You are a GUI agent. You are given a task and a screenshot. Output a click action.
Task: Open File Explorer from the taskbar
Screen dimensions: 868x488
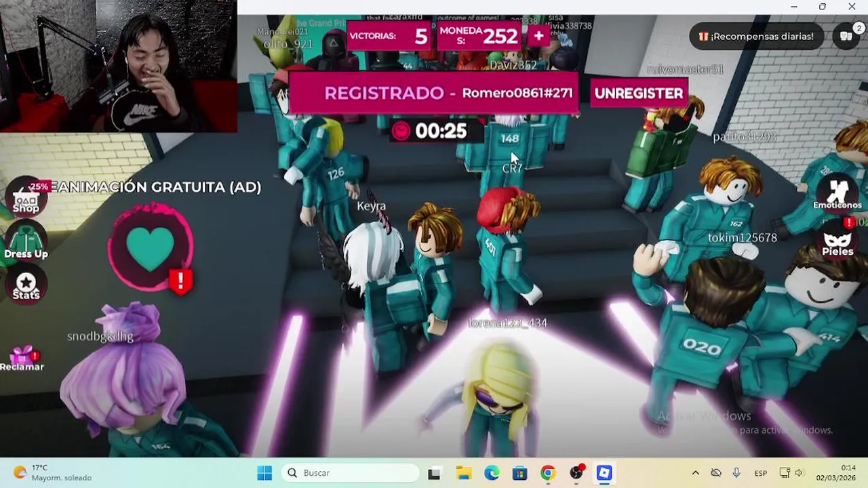coord(463,473)
